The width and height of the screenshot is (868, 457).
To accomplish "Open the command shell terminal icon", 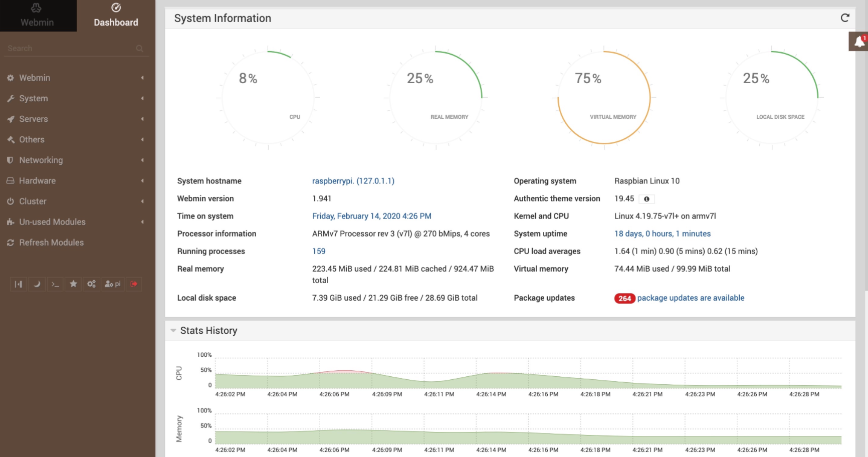I will pyautogui.click(x=55, y=284).
